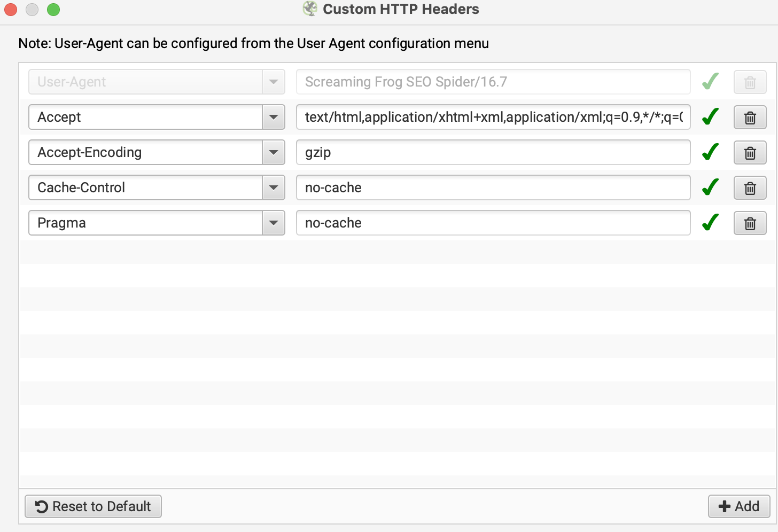Edit the gzip value field
The width and height of the screenshot is (778, 532).
pos(493,152)
